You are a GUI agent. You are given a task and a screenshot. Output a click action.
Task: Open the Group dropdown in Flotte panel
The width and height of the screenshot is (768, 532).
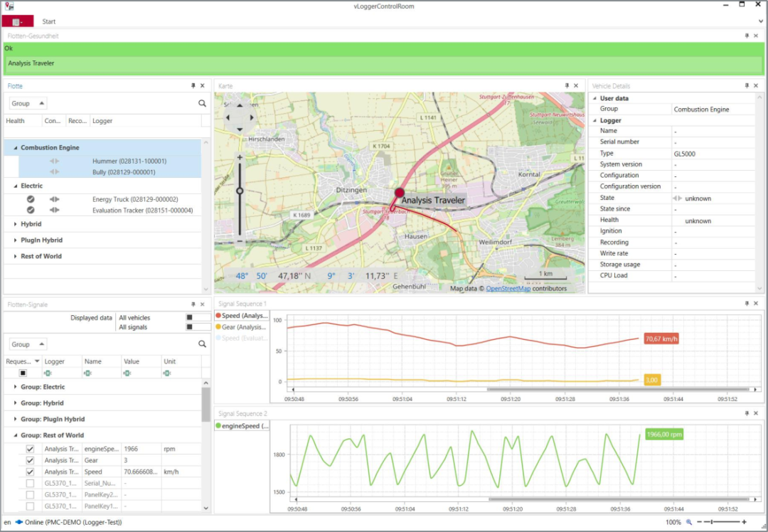click(28, 103)
